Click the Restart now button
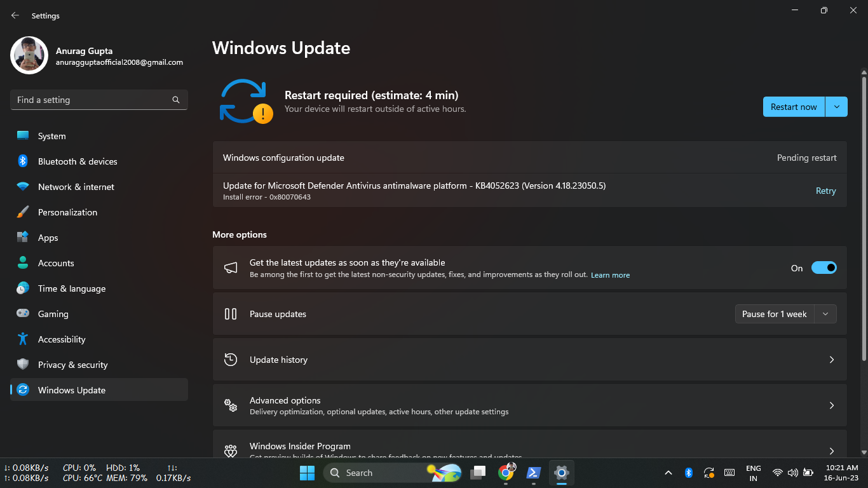 point(794,107)
